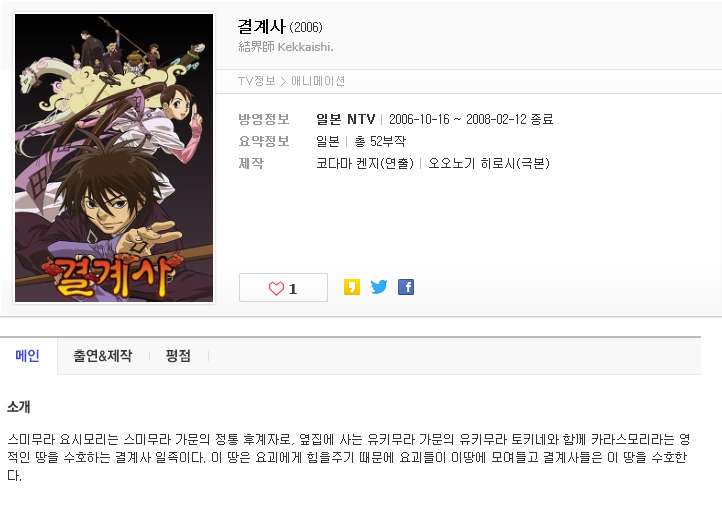
Task: Share on Facebook icon
Action: pos(406,287)
